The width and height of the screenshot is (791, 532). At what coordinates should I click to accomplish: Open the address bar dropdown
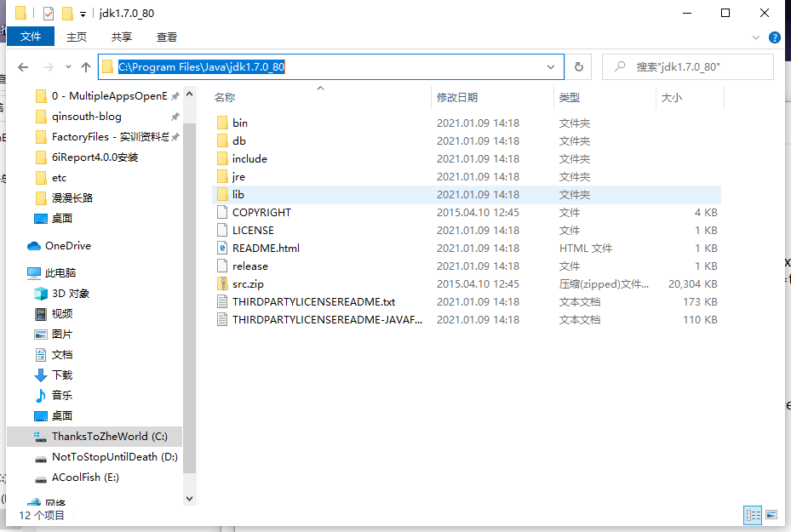[551, 66]
